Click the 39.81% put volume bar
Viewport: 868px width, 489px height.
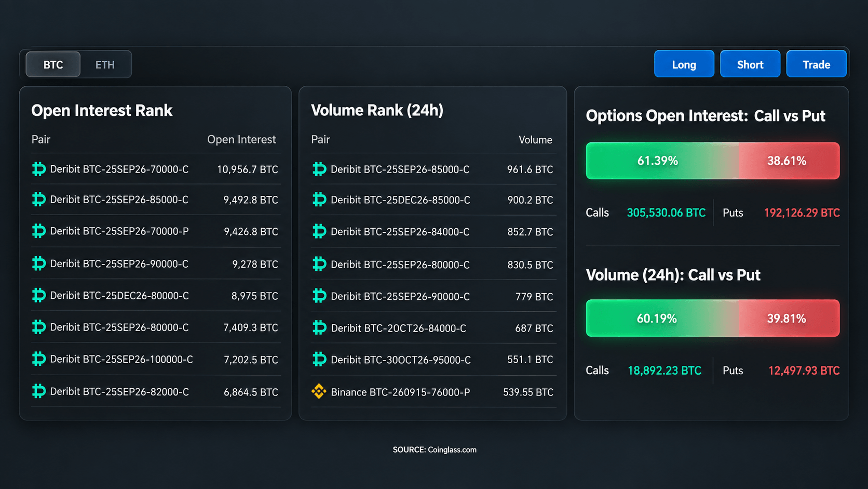789,318
